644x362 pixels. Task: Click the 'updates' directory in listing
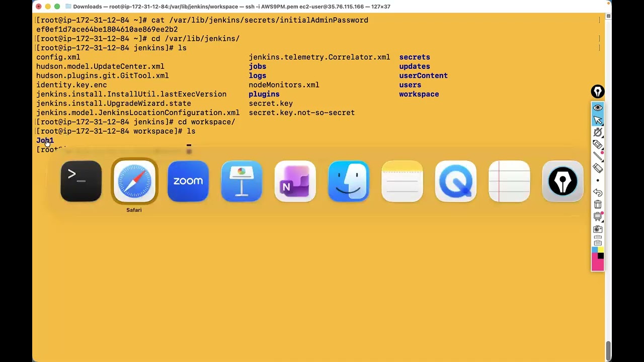[x=415, y=66]
